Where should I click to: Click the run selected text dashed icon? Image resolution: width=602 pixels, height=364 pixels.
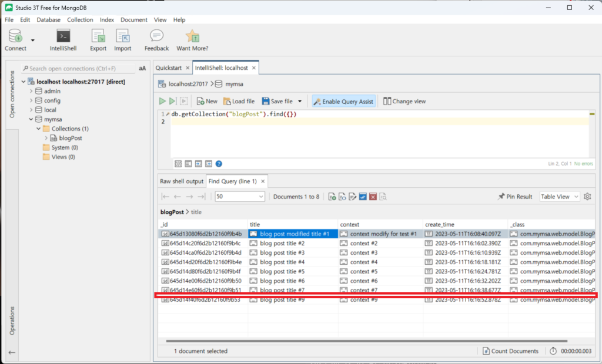pyautogui.click(x=184, y=101)
